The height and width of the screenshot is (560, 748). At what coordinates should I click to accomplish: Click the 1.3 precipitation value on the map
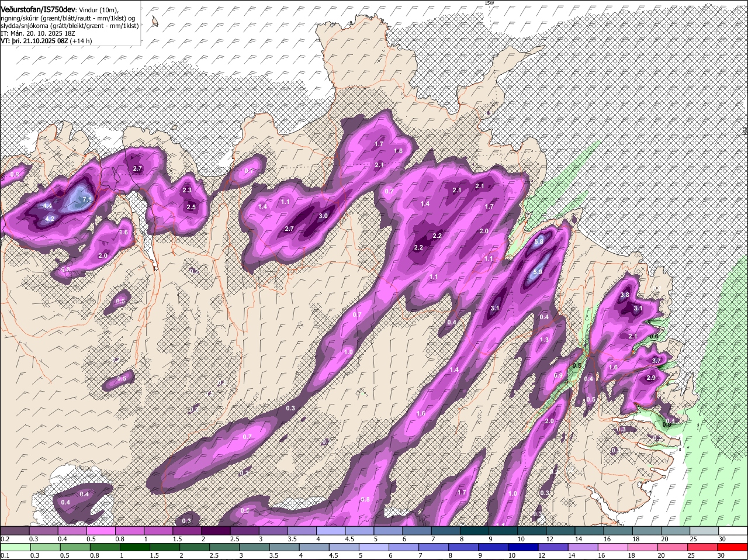tap(544, 340)
